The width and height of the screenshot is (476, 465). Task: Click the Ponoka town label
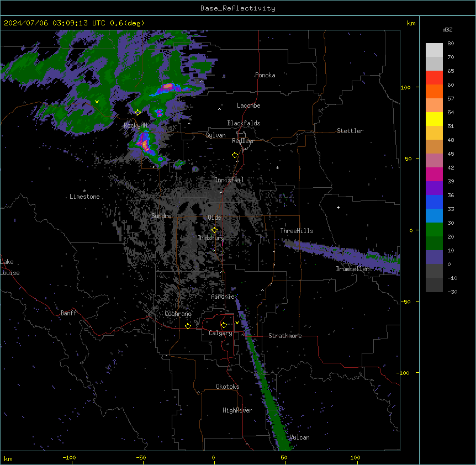(x=265, y=75)
